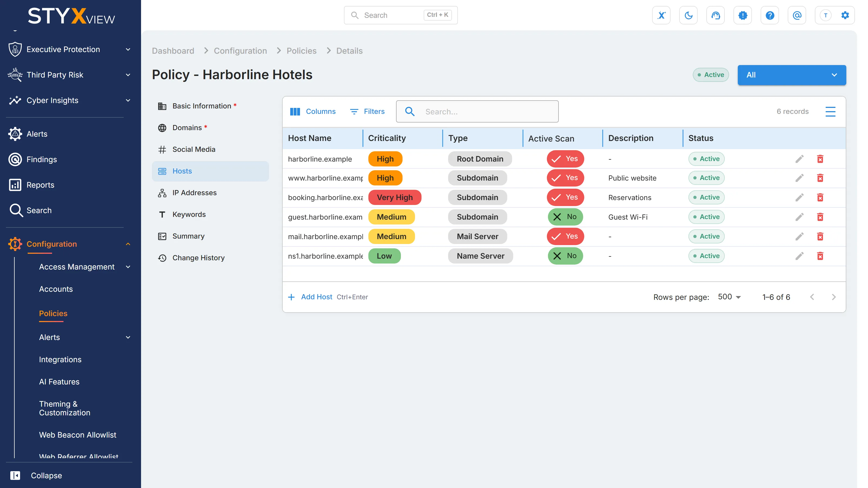Image resolution: width=868 pixels, height=488 pixels.
Task: Edit the harborline.example host row
Action: (x=799, y=159)
